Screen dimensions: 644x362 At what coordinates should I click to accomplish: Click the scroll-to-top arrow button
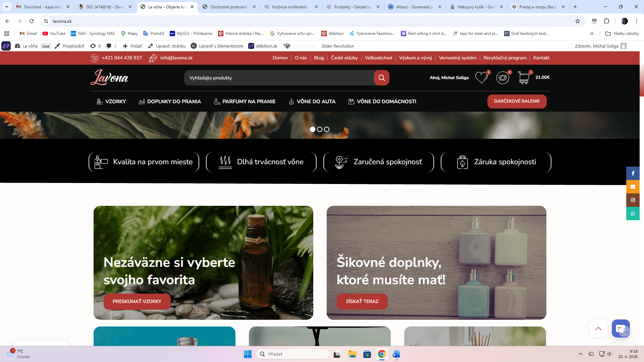(x=598, y=328)
